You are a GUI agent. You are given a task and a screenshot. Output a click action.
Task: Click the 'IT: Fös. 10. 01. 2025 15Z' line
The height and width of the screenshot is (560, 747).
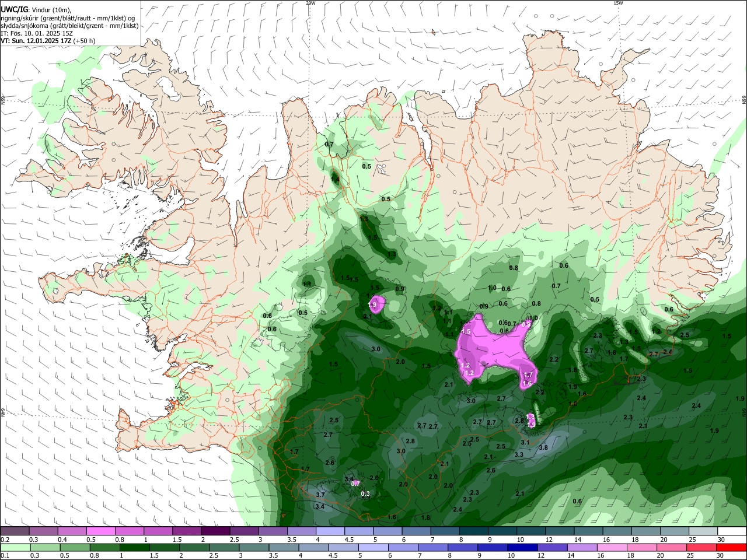click(x=36, y=33)
